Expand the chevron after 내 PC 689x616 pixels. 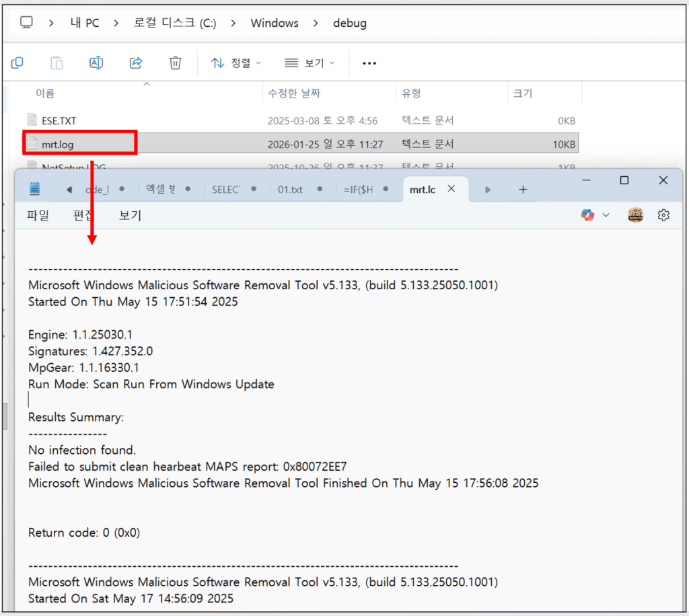click(x=116, y=23)
